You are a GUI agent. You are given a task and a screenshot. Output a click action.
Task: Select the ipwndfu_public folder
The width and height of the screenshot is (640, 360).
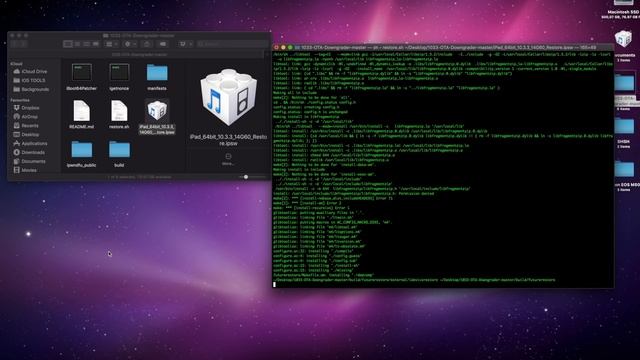(82, 153)
